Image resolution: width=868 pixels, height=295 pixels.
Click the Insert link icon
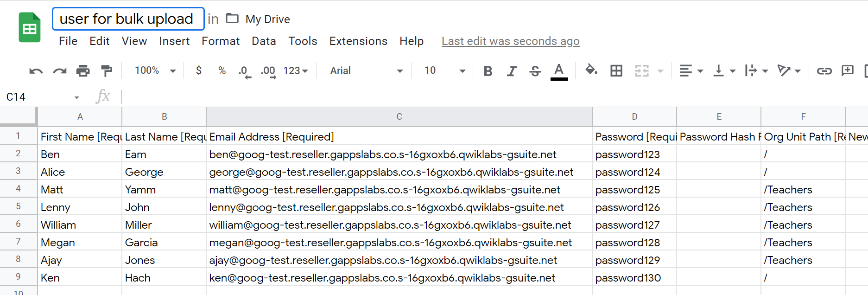(x=824, y=71)
